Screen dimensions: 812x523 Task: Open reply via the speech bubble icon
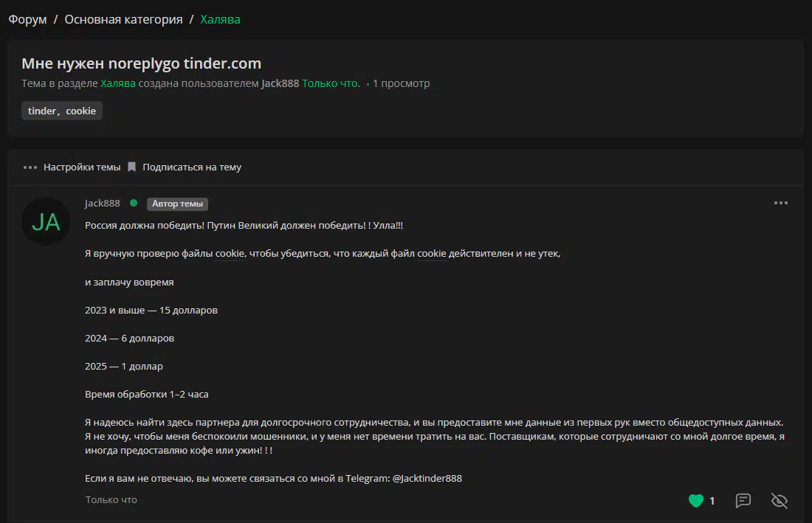pos(743,500)
